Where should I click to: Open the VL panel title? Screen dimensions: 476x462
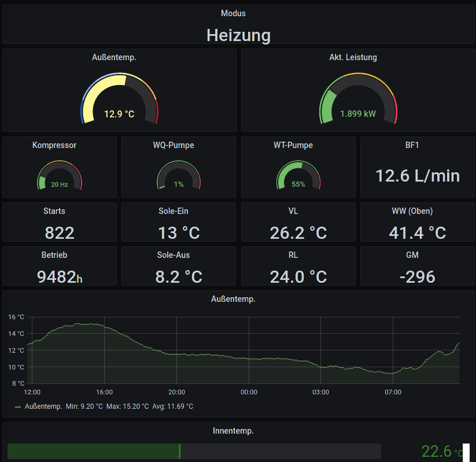pyautogui.click(x=293, y=211)
